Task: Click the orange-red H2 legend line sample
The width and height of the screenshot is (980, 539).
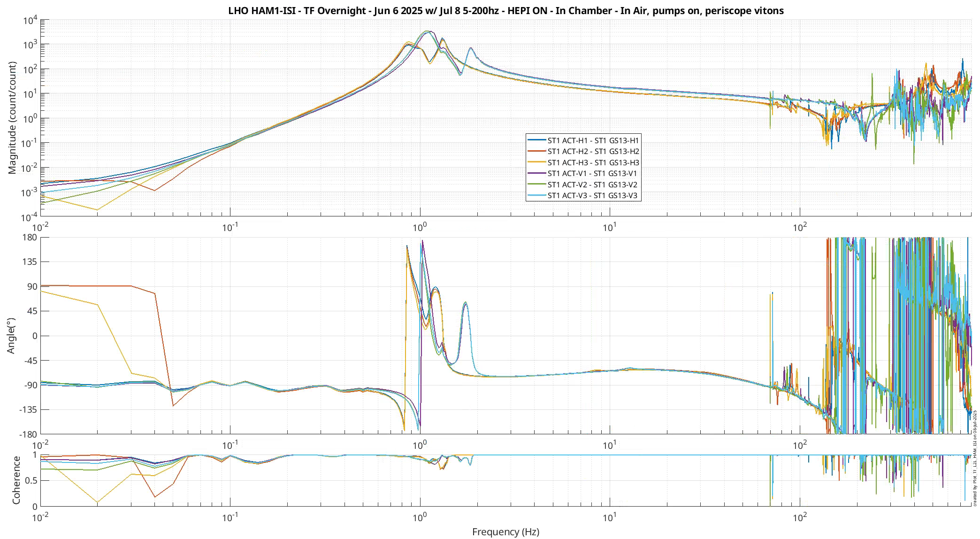Action: (x=536, y=151)
